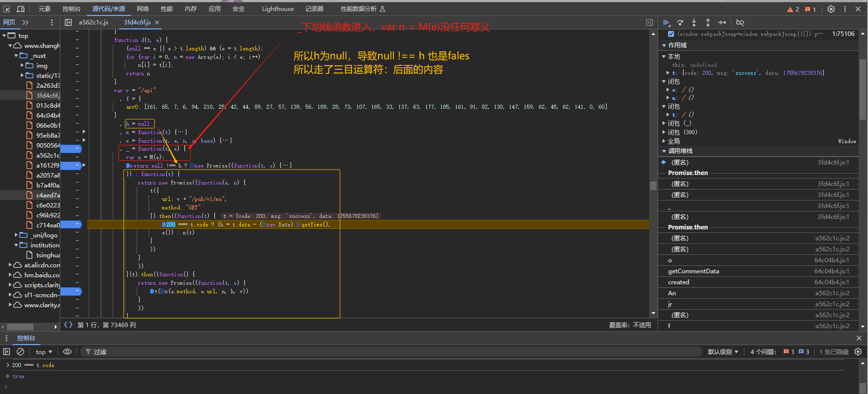Switch to the 网络 Network tab
Image resolution: width=868 pixels, height=394 pixels.
click(x=143, y=9)
